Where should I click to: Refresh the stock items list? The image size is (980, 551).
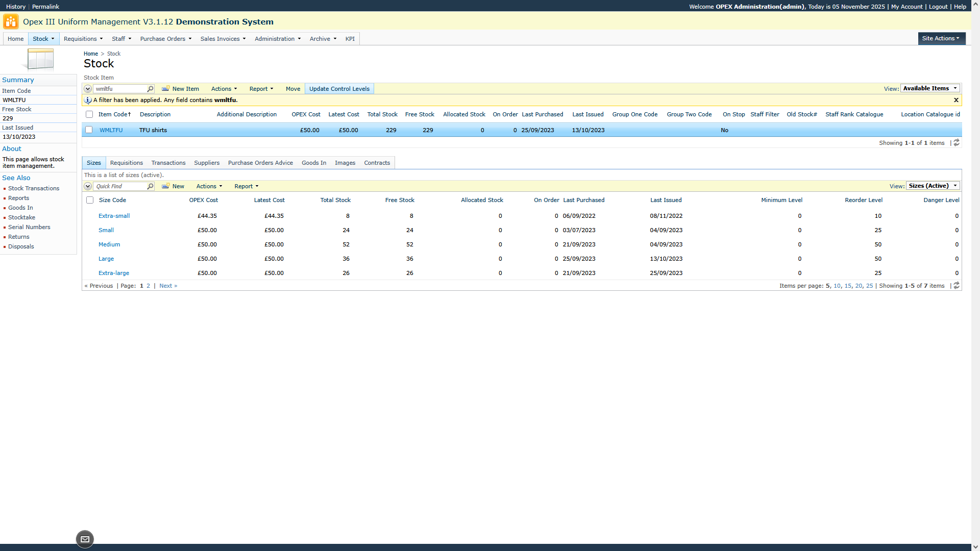coord(957,143)
